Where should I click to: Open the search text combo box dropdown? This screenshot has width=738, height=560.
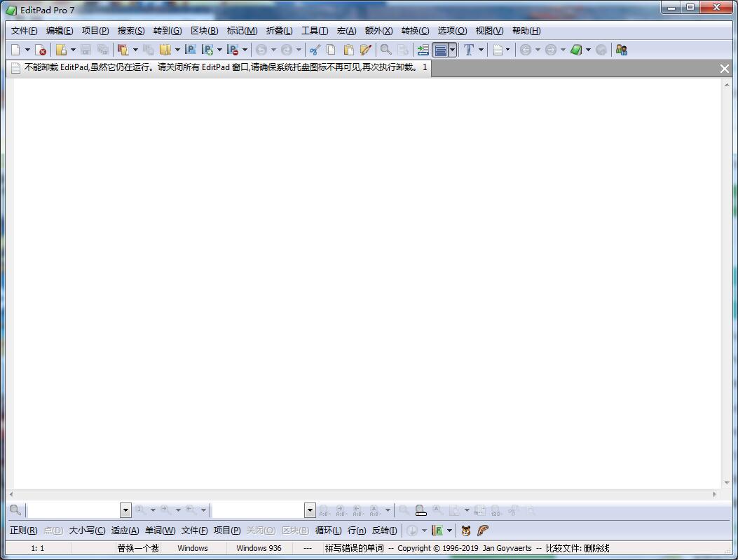click(x=125, y=510)
